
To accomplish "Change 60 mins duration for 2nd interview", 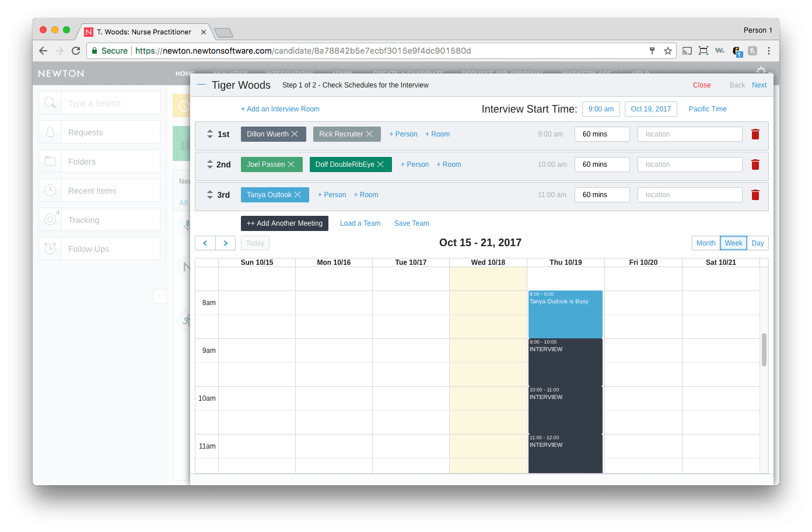I will point(602,164).
